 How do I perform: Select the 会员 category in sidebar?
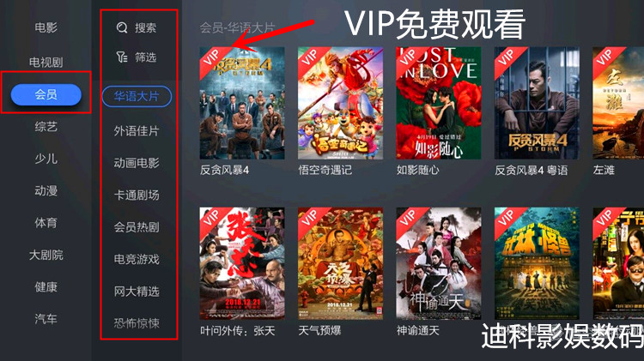click(46, 94)
